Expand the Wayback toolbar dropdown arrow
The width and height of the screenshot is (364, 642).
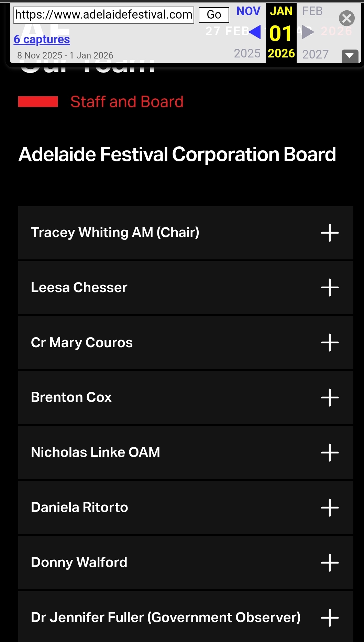[x=350, y=56]
